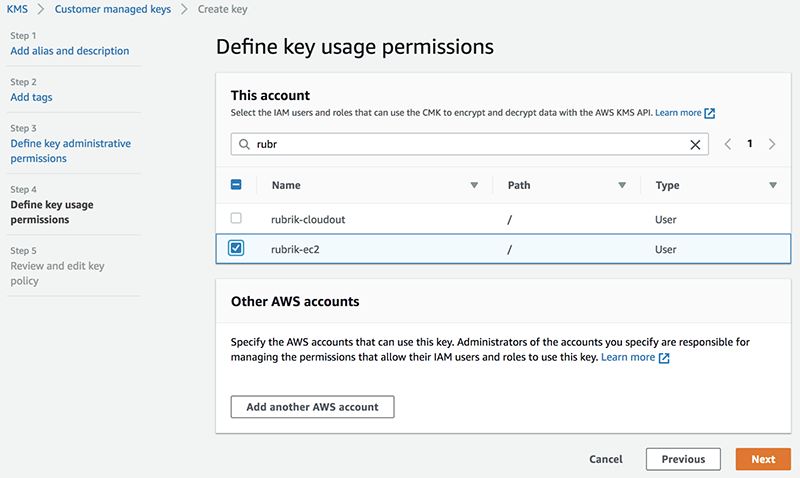The width and height of the screenshot is (800, 478).
Task: Toggle the select-all checkbox in table header
Action: (236, 185)
